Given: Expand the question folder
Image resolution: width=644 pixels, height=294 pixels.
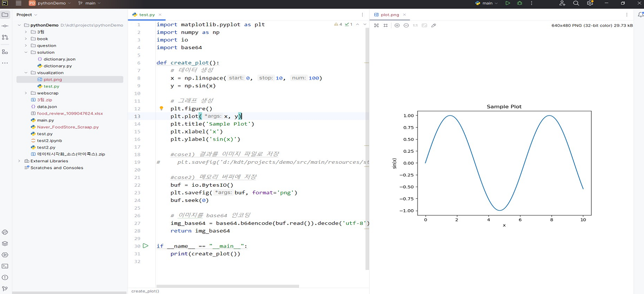Looking at the screenshot, I should [26, 46].
